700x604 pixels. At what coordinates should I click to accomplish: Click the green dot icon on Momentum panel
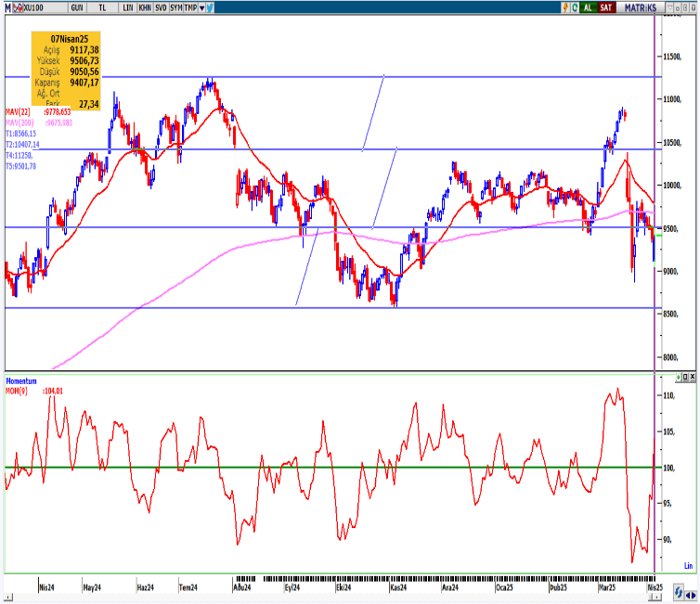point(678,377)
